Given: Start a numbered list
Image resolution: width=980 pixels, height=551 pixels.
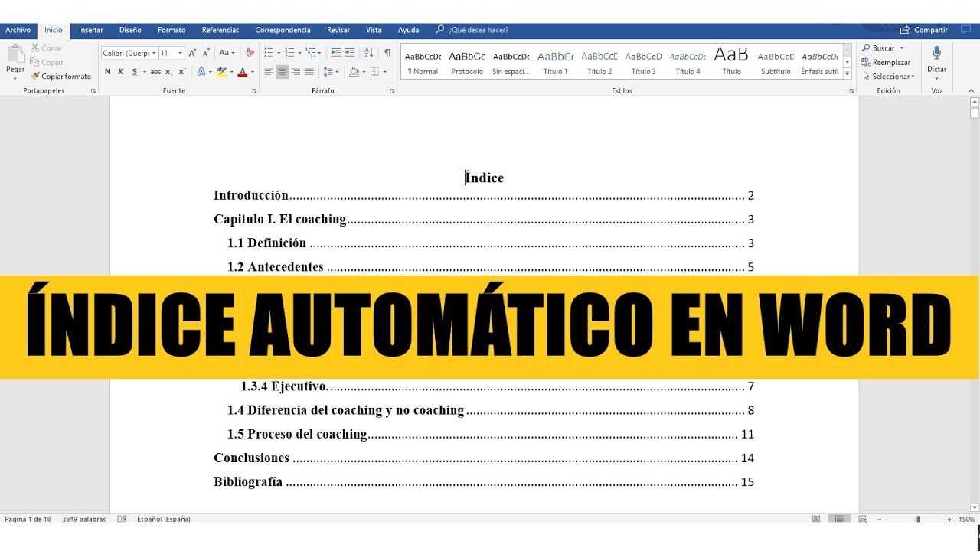Looking at the screenshot, I should tap(289, 53).
